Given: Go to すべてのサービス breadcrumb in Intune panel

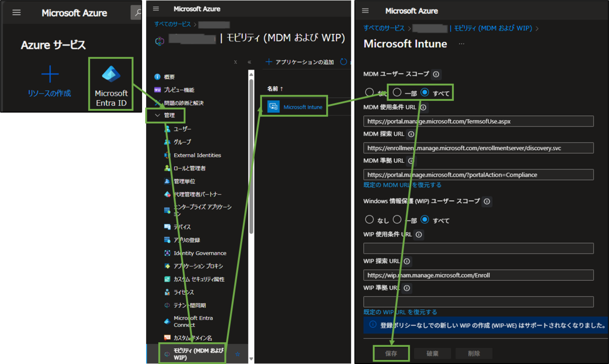Looking at the screenshot, I should pyautogui.click(x=384, y=27).
